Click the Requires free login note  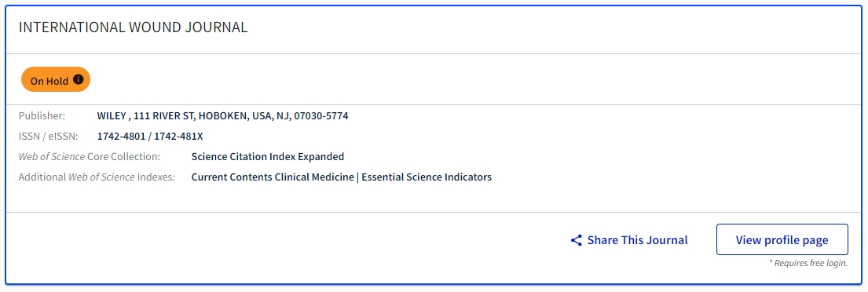tap(808, 263)
